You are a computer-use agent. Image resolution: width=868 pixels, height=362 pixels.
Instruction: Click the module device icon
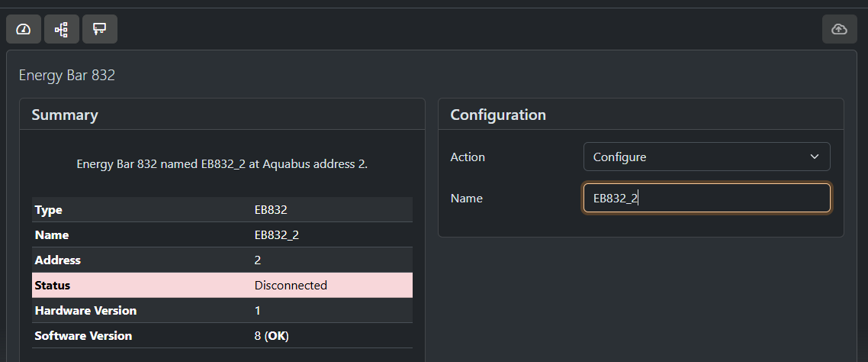(x=99, y=29)
